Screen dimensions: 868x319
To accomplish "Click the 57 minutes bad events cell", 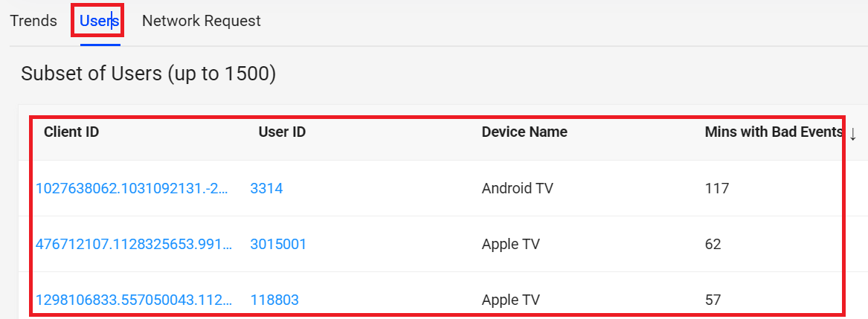I will [713, 300].
